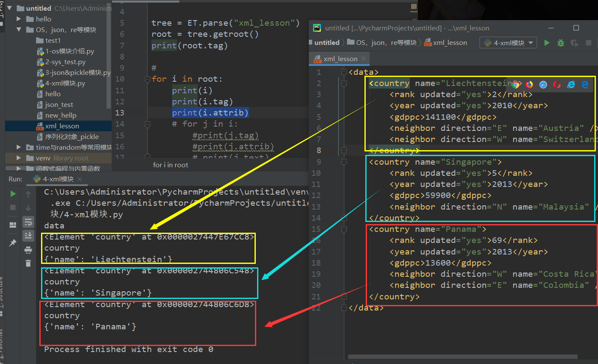Select 2-sys_test.py in project tree
The image size is (598, 364).
(61, 62)
